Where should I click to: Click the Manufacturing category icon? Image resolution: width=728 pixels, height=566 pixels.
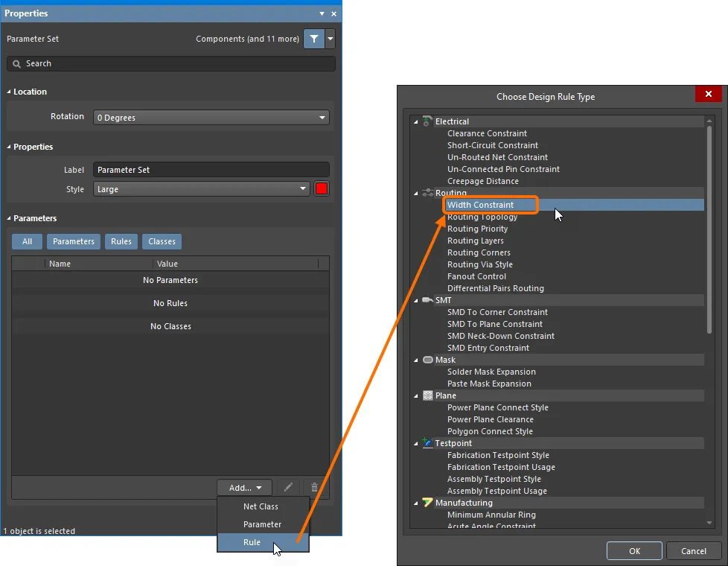tap(427, 503)
